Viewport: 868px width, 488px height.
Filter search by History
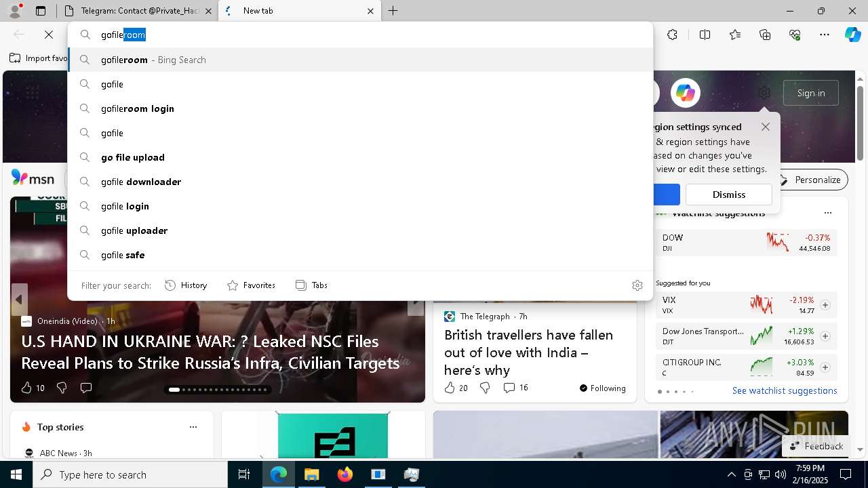click(x=186, y=285)
